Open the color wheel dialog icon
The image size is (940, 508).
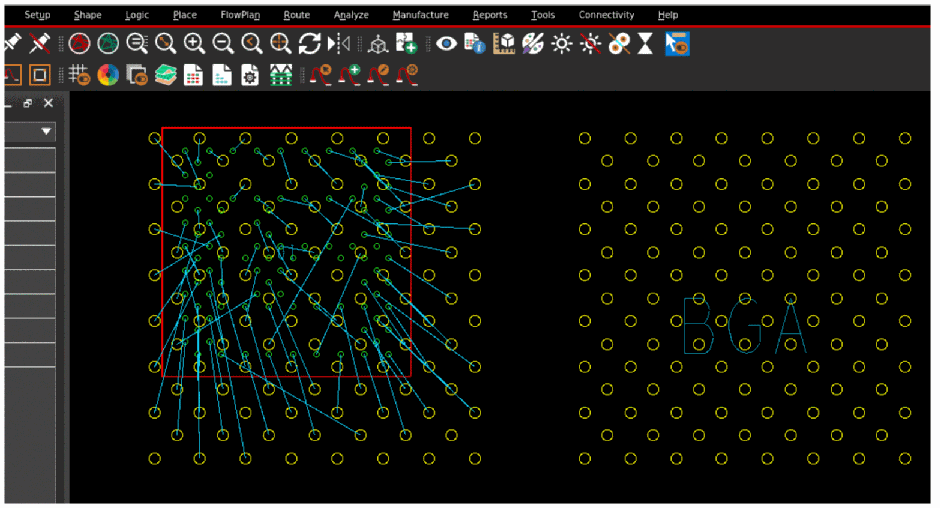(108, 75)
